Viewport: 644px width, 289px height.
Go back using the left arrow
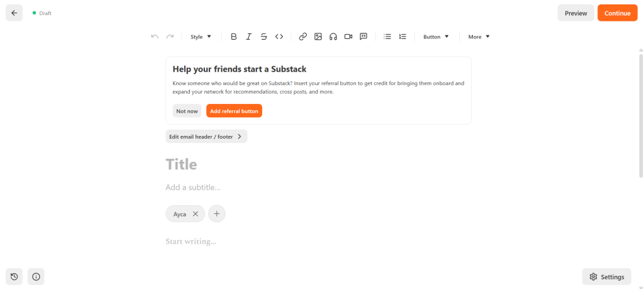tap(14, 13)
